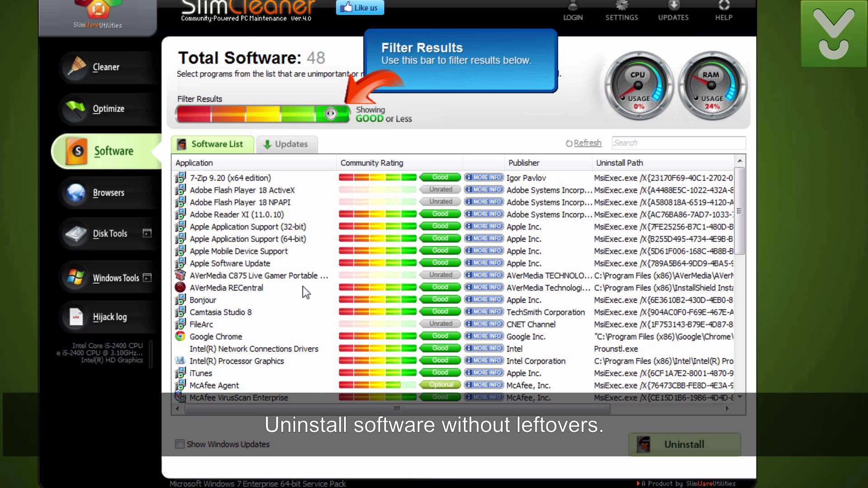
Task: Select the FileArc application row
Action: point(453,324)
